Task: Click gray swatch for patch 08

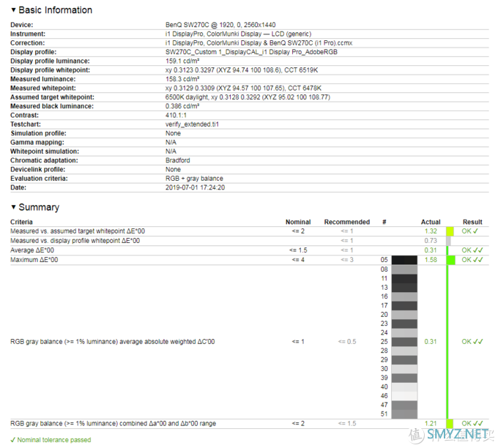Action: tap(404, 269)
